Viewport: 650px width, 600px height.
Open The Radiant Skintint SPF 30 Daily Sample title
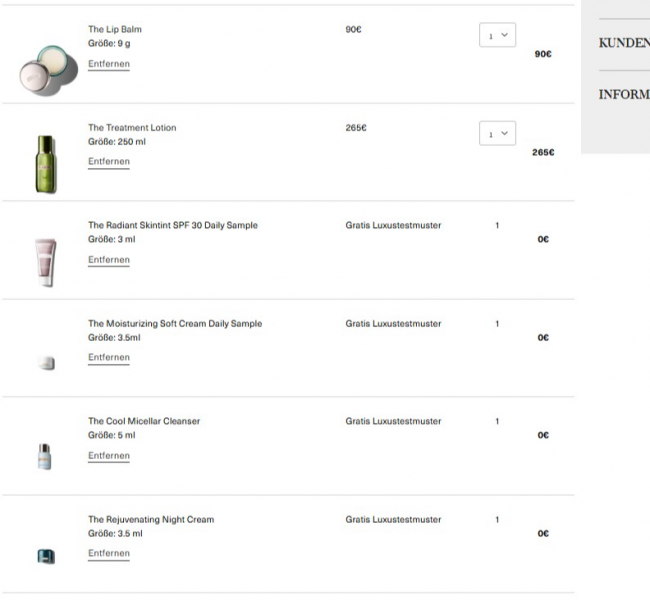[x=172, y=226]
